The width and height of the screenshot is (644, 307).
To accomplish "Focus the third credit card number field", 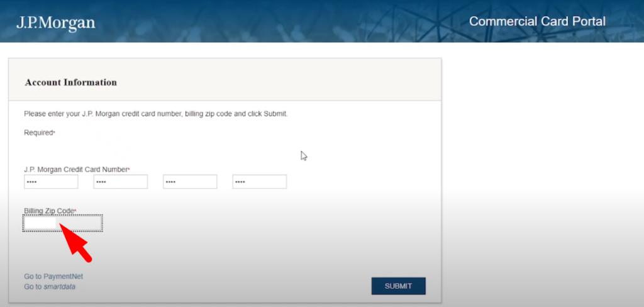I will coord(190,182).
